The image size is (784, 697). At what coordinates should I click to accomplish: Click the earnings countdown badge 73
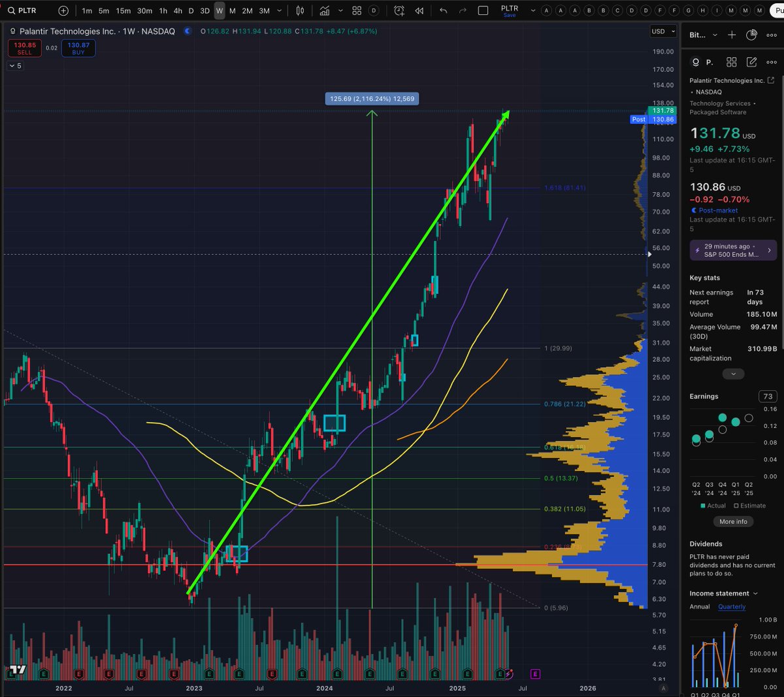click(768, 396)
